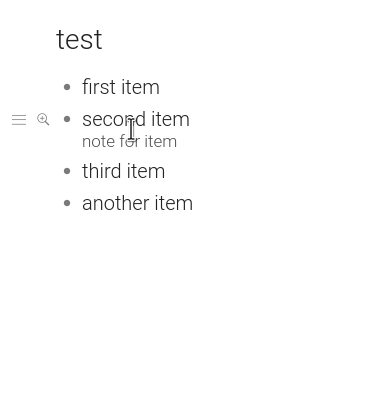Screen dimensions: 377x394
Task: Click the bullet dot of 'third item'
Action: click(67, 171)
